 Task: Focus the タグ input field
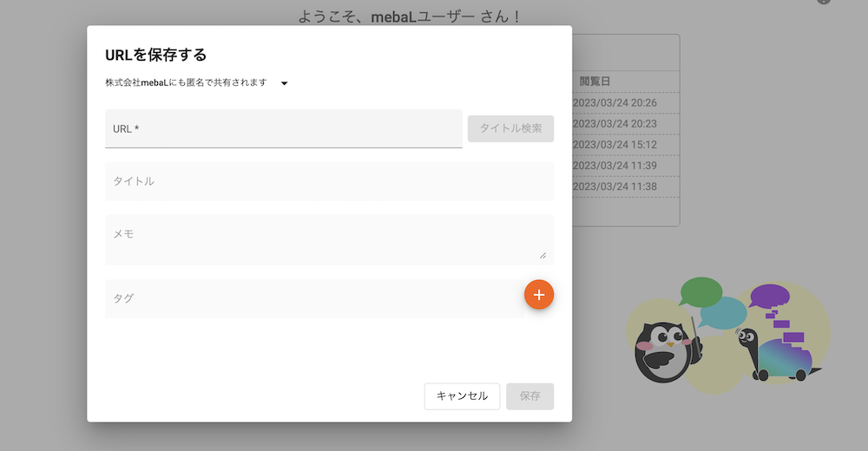[314, 299]
